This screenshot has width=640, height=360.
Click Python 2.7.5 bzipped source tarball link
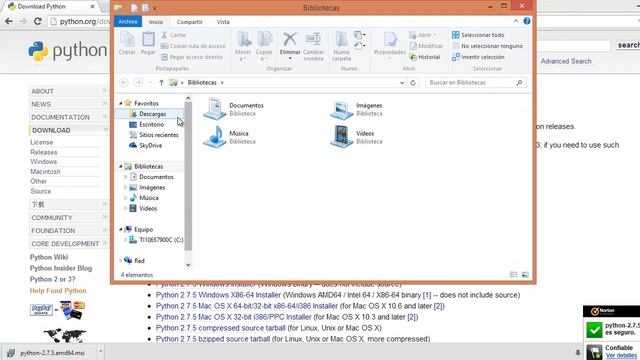click(213, 339)
